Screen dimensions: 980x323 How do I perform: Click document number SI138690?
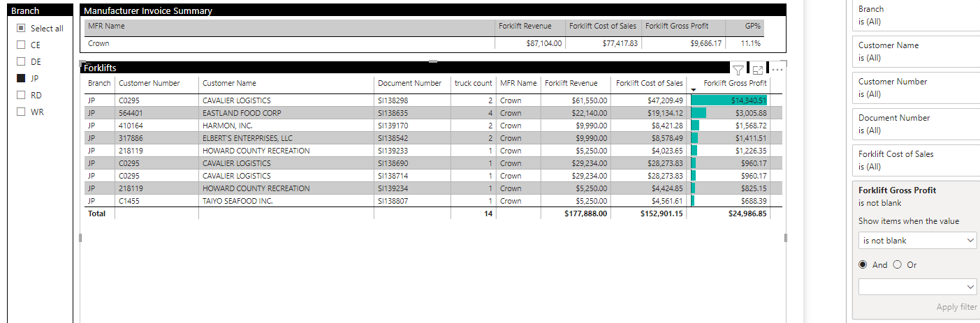(393, 163)
